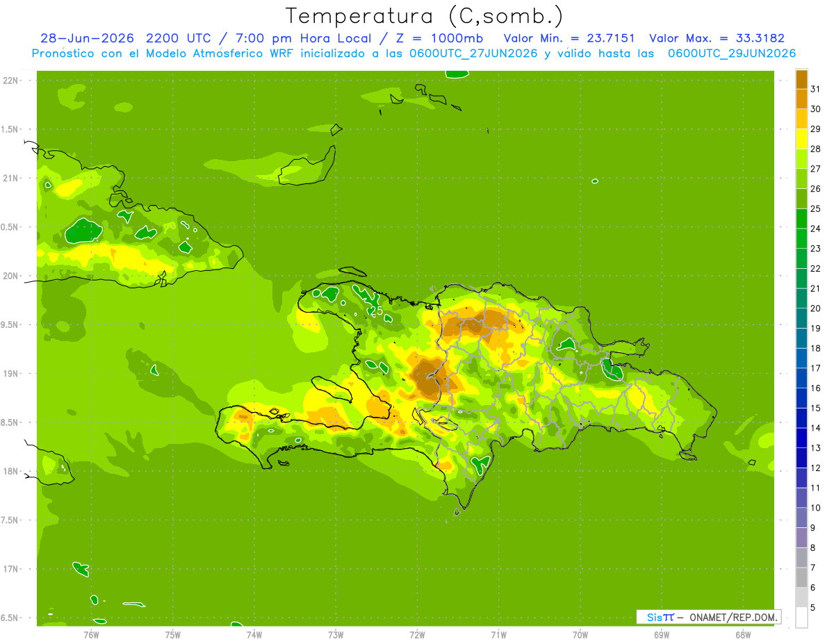Click the gold legend swatch between 29 and 30
This screenshot has height=644, width=834.
pos(801,119)
